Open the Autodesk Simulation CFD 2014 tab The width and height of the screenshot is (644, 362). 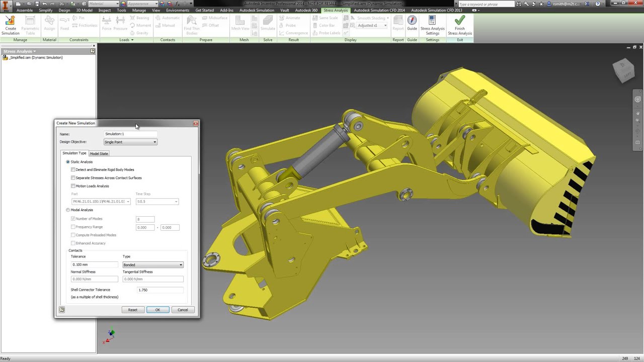click(379, 10)
